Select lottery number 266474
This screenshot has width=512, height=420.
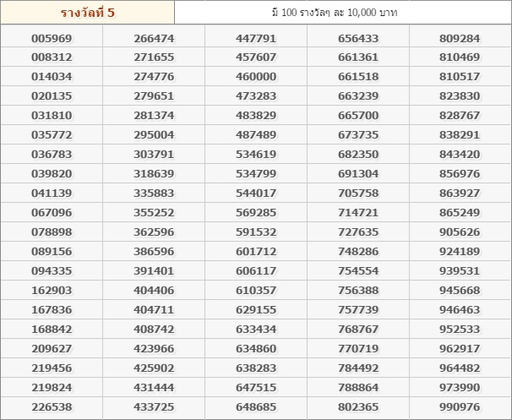click(154, 38)
